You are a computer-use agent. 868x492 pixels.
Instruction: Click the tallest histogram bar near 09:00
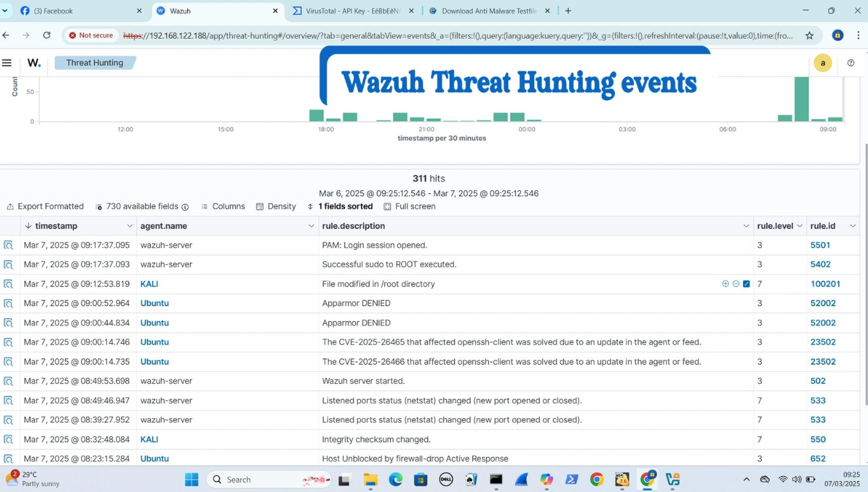(801, 99)
